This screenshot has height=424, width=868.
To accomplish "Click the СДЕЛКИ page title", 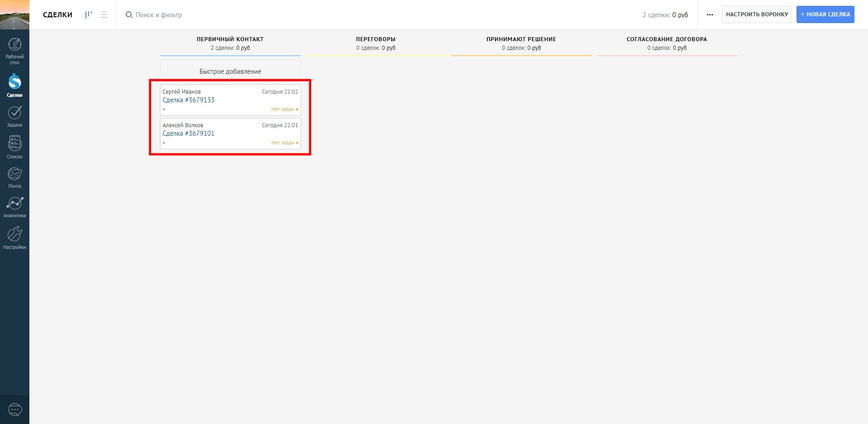I will pos(57,14).
